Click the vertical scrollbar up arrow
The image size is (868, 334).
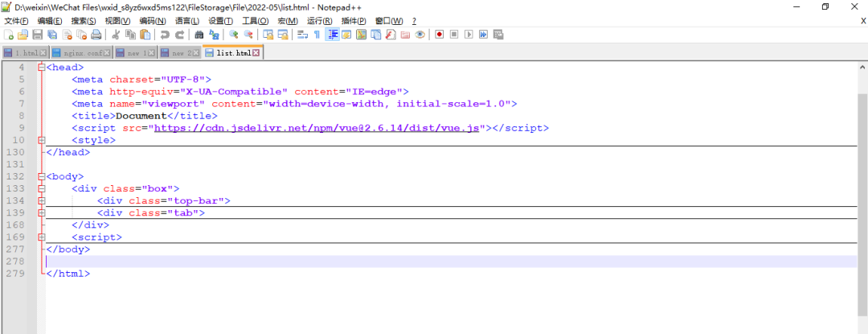point(862,67)
